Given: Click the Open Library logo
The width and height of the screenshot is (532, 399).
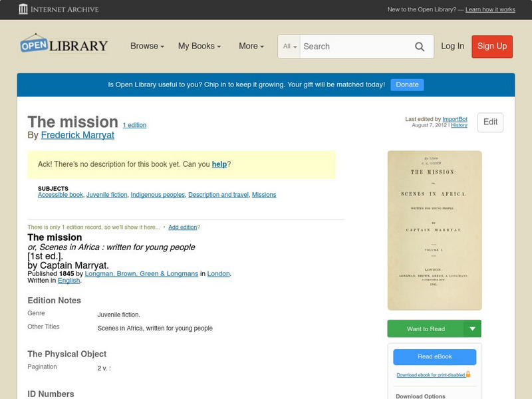Looking at the screenshot, I should click(x=63, y=45).
